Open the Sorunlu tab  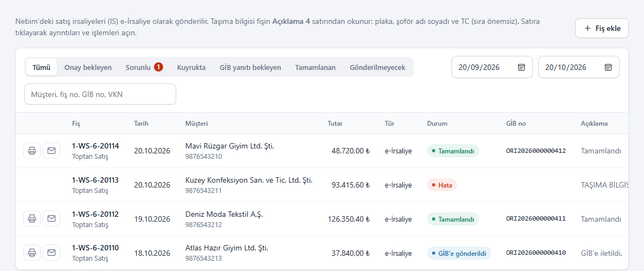click(x=144, y=67)
